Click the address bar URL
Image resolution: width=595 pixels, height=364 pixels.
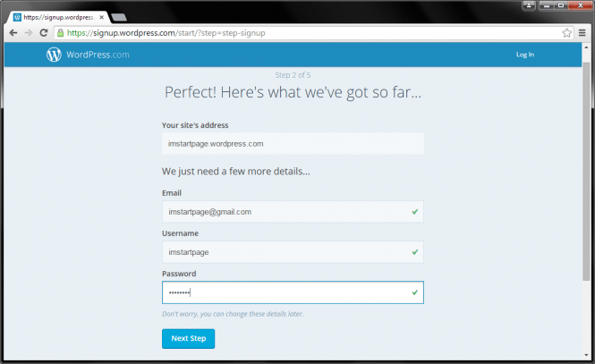[x=166, y=33]
